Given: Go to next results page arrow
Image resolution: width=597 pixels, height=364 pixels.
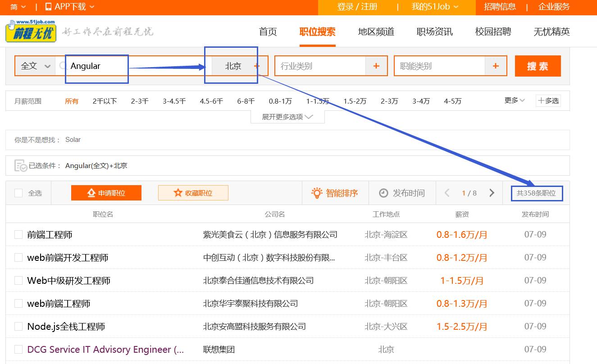Looking at the screenshot, I should [x=492, y=193].
